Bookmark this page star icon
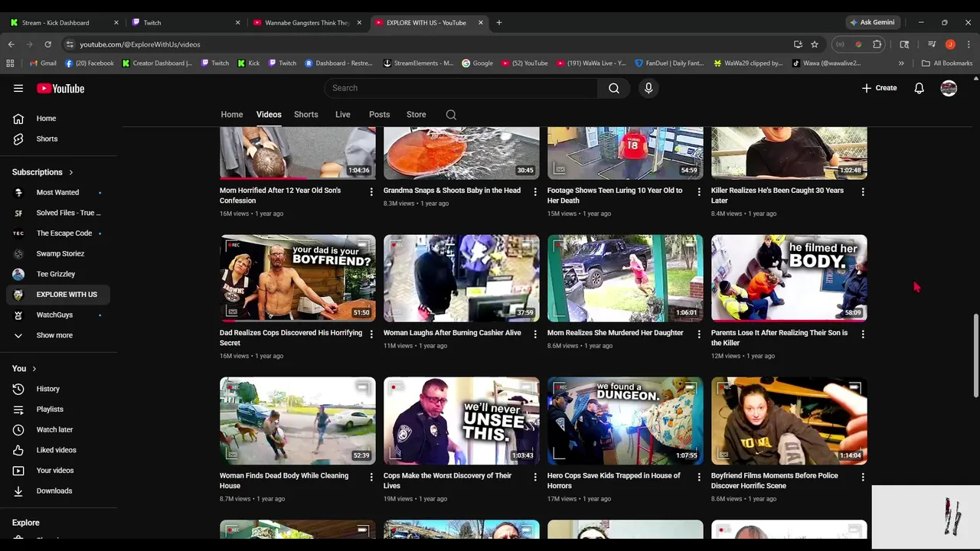 click(x=815, y=44)
